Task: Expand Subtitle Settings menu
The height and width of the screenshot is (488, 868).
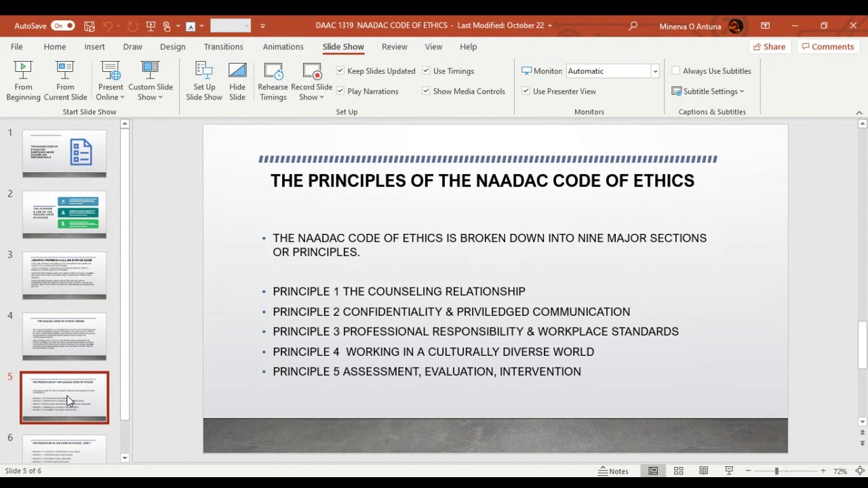Action: [708, 91]
